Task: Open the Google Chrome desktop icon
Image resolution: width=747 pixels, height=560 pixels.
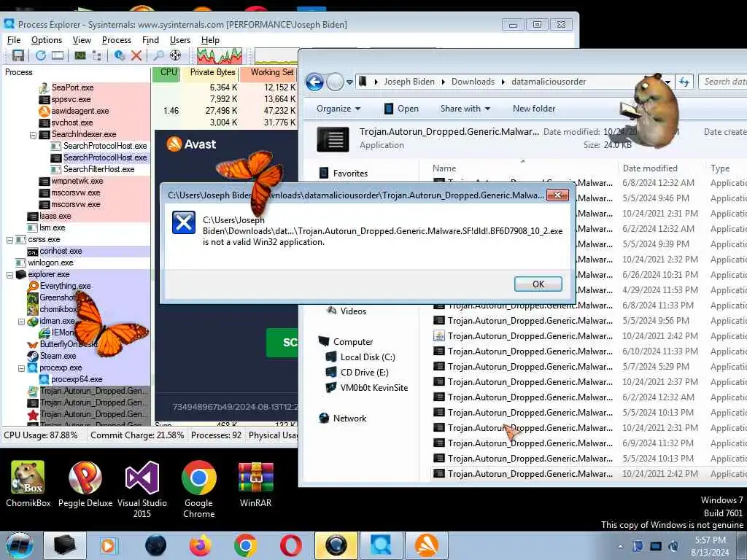Action: pos(198,489)
